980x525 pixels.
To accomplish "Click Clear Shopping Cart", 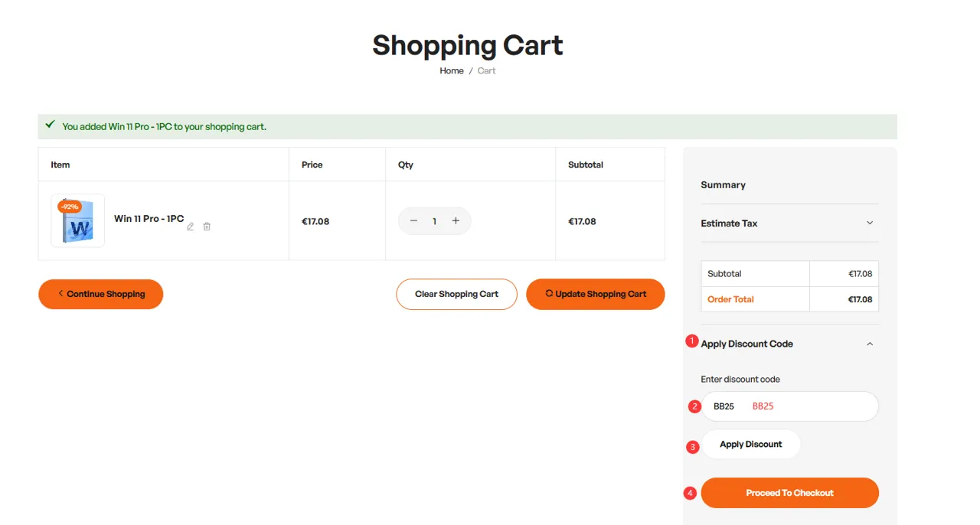I will click(x=456, y=294).
